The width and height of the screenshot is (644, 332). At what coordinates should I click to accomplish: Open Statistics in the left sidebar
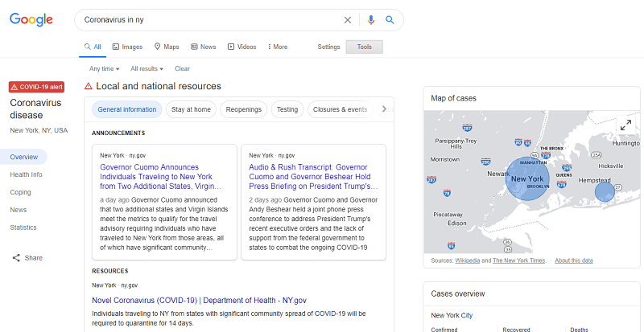(x=23, y=227)
